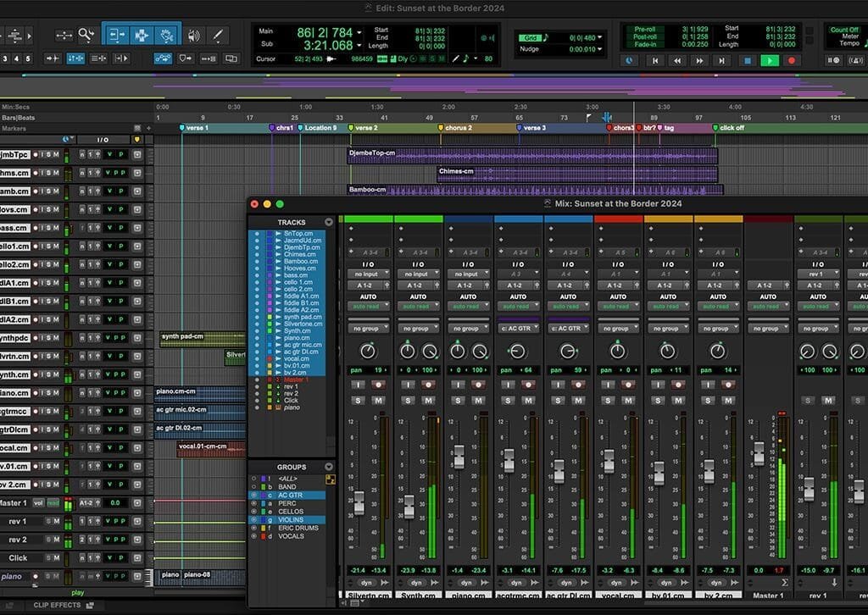868x615 pixels.
Task: Solo the vocal.cm track in Edit window
Action: coord(49,448)
